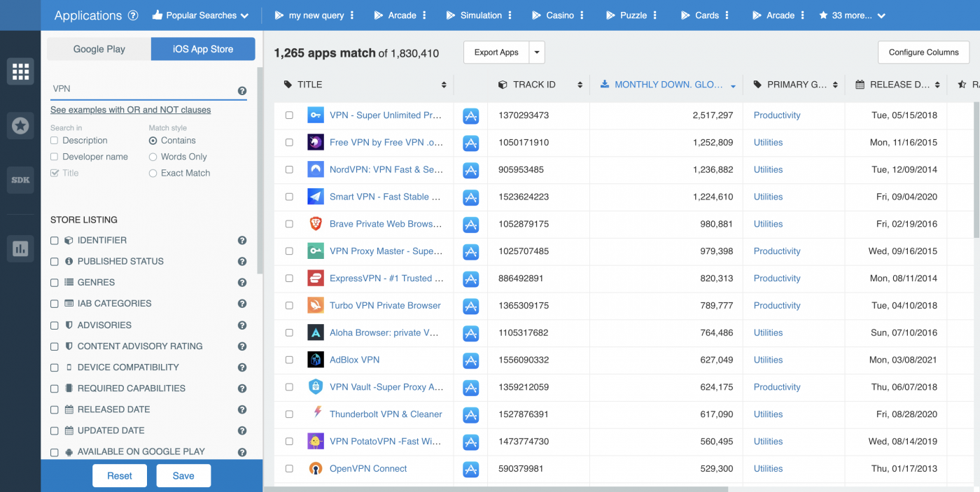This screenshot has width=980, height=492.
Task: Click the star icon beside 33 more queries
Action: [x=824, y=15]
